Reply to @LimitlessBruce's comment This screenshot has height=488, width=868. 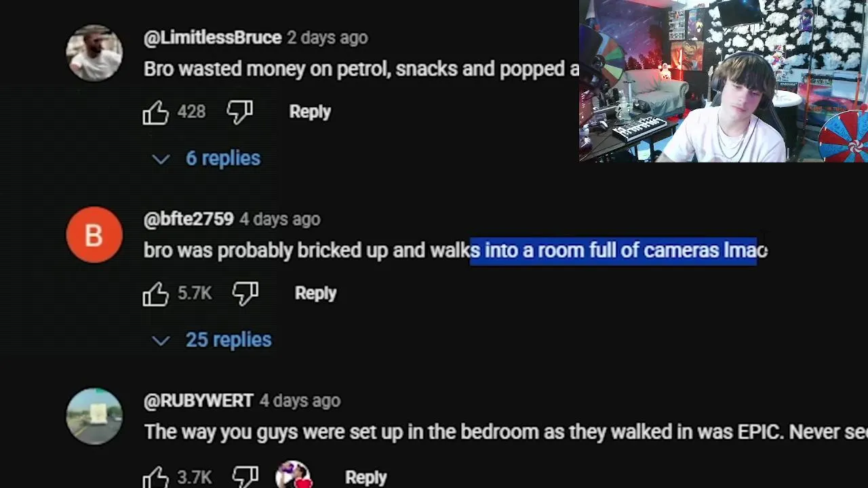click(310, 112)
